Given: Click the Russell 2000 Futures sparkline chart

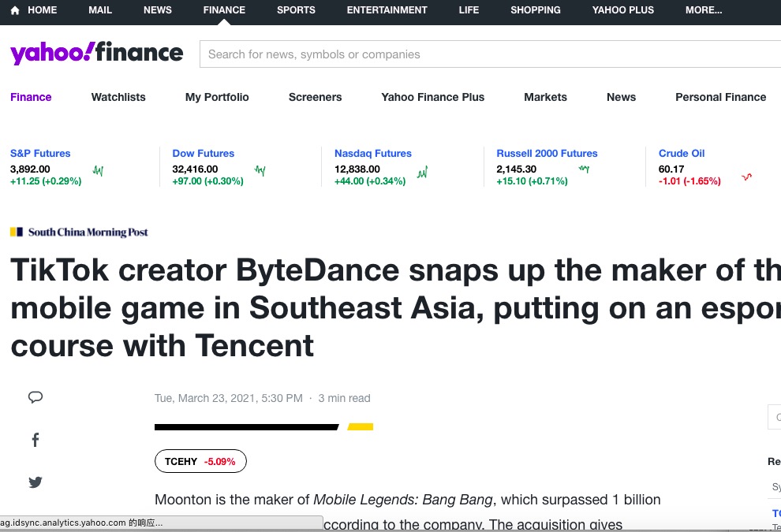Looking at the screenshot, I should [585, 169].
